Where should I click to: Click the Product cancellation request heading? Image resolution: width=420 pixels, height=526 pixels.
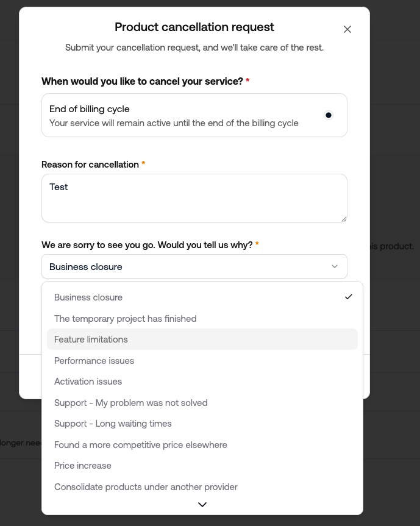pos(194,27)
